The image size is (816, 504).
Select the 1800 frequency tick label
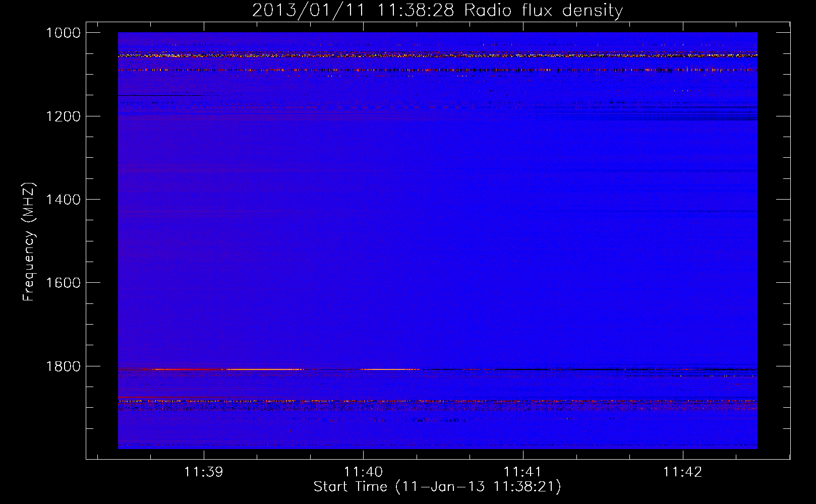(x=63, y=366)
